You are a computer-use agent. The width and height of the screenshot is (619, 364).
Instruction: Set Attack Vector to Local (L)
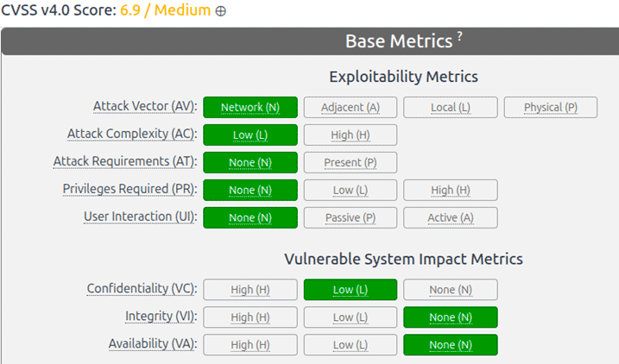[451, 107]
